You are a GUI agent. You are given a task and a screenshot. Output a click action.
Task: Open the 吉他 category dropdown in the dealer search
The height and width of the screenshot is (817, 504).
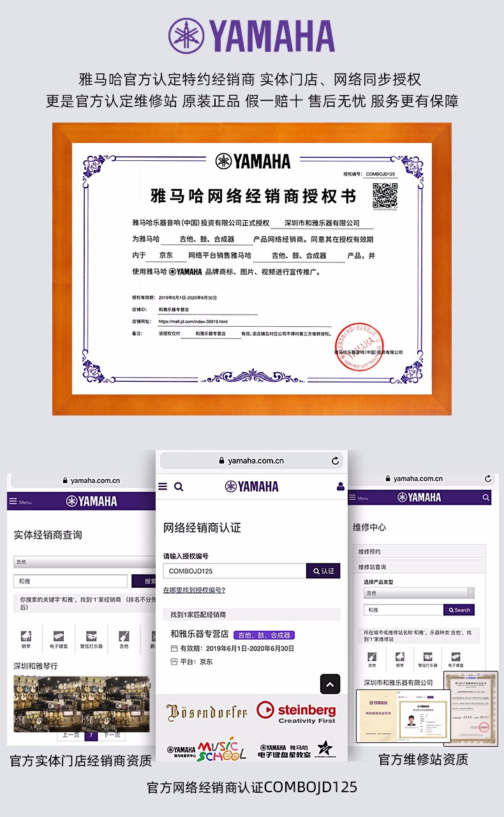click(84, 562)
